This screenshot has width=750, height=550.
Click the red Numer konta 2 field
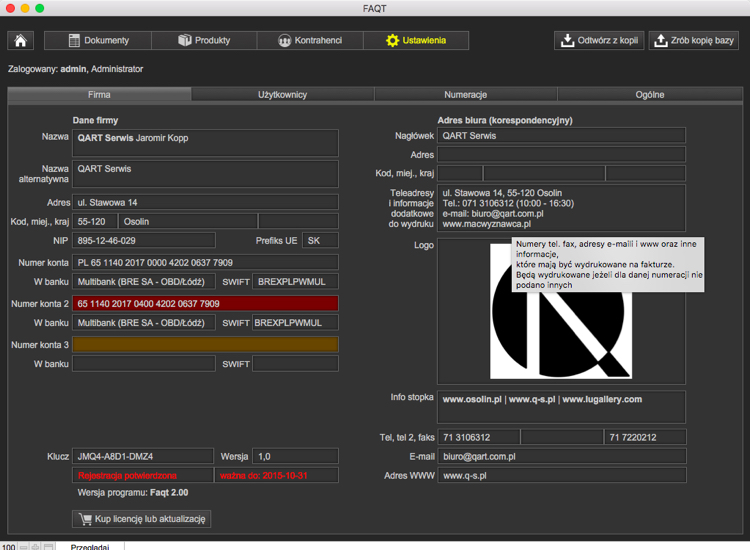[x=205, y=304]
